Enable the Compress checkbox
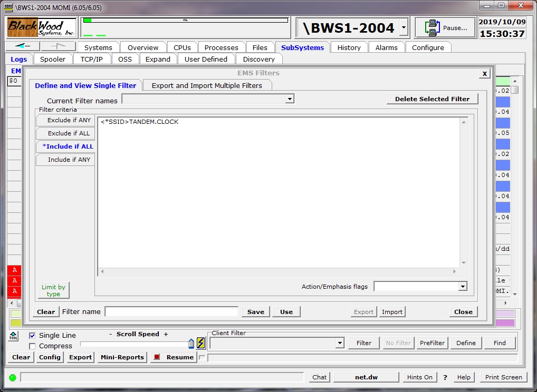The image size is (537, 392). [x=32, y=346]
